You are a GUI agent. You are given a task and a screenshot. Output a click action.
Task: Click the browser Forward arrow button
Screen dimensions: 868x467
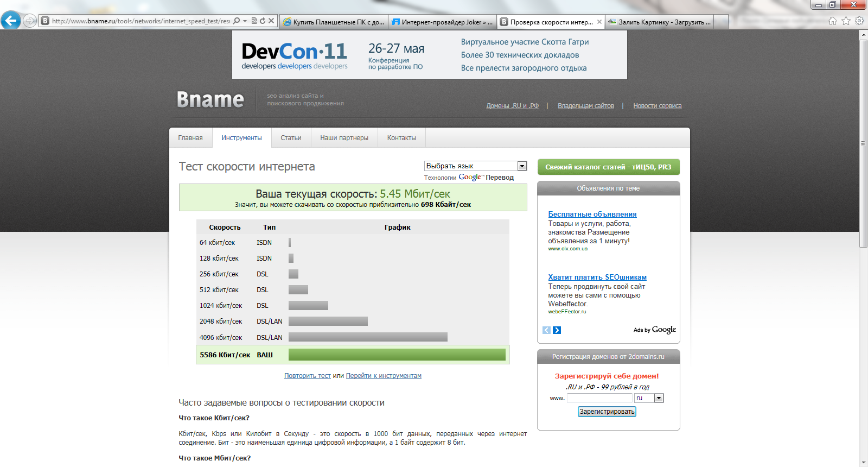coord(30,21)
